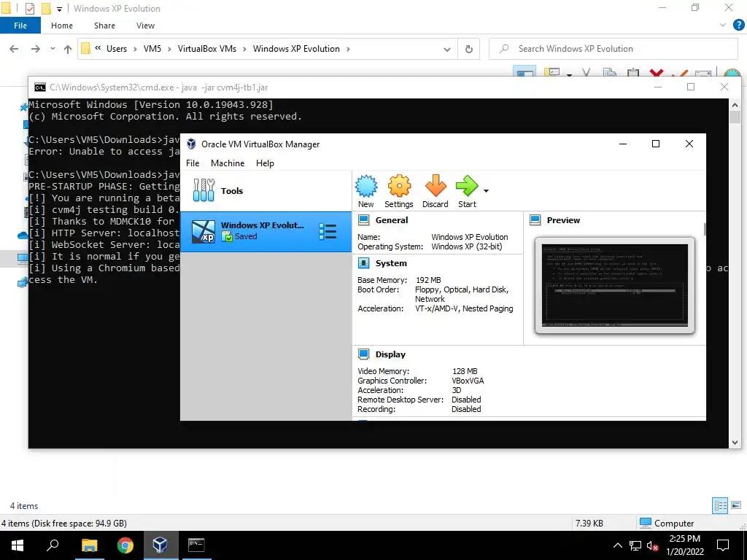Go back in File Explorer
Viewport: 747px width, 560px height.
pos(15,49)
